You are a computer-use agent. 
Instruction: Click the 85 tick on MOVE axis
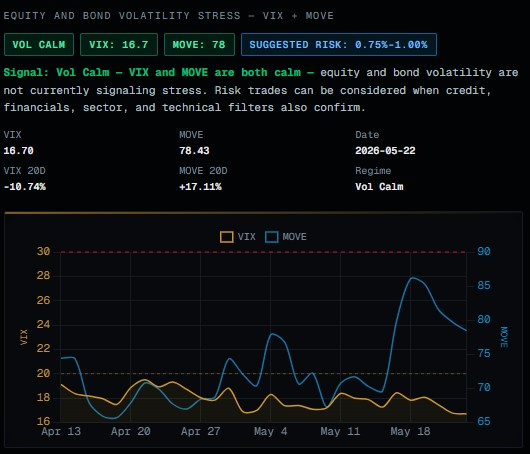point(484,286)
